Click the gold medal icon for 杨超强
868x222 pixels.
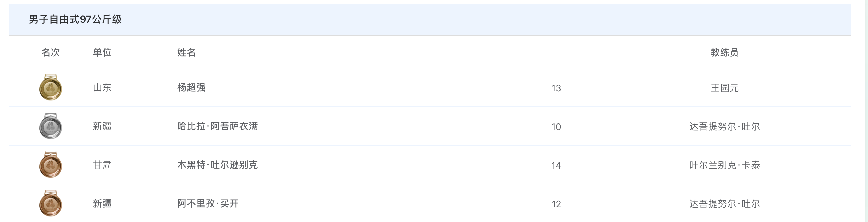pos(51,88)
